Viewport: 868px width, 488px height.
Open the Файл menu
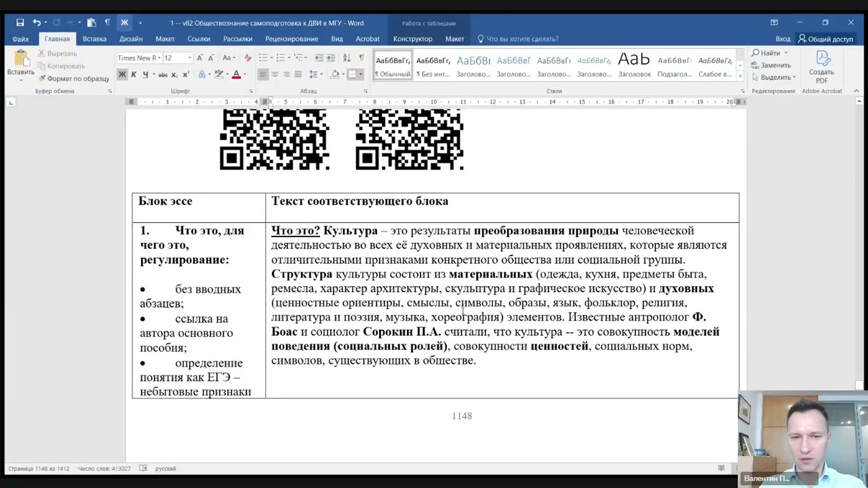20,39
